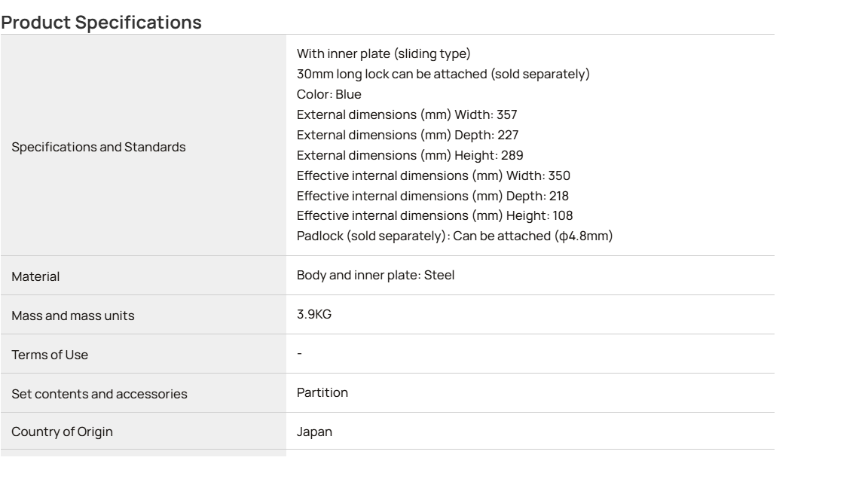This screenshot has height=488, width=868.
Task: Select the Padlock (sold separately) line
Action: click(455, 236)
